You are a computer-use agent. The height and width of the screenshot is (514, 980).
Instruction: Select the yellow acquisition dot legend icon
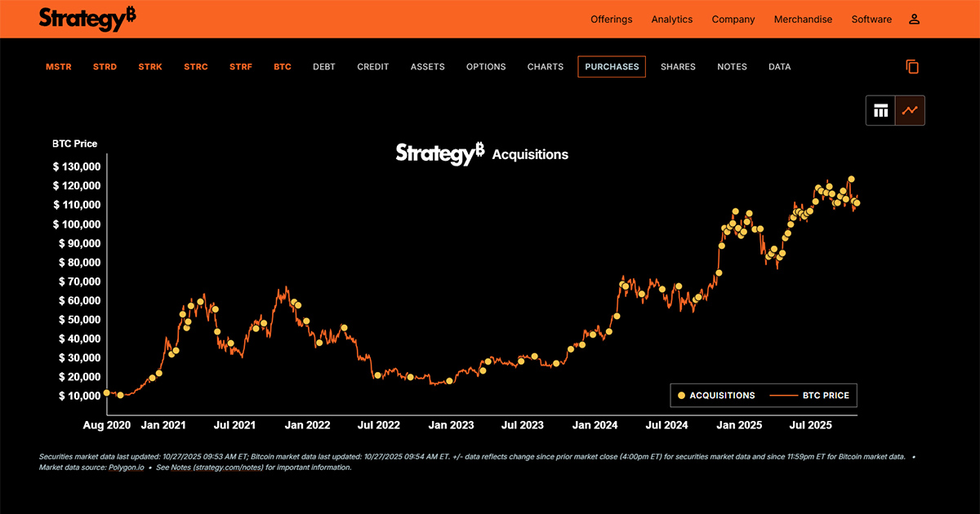click(680, 395)
